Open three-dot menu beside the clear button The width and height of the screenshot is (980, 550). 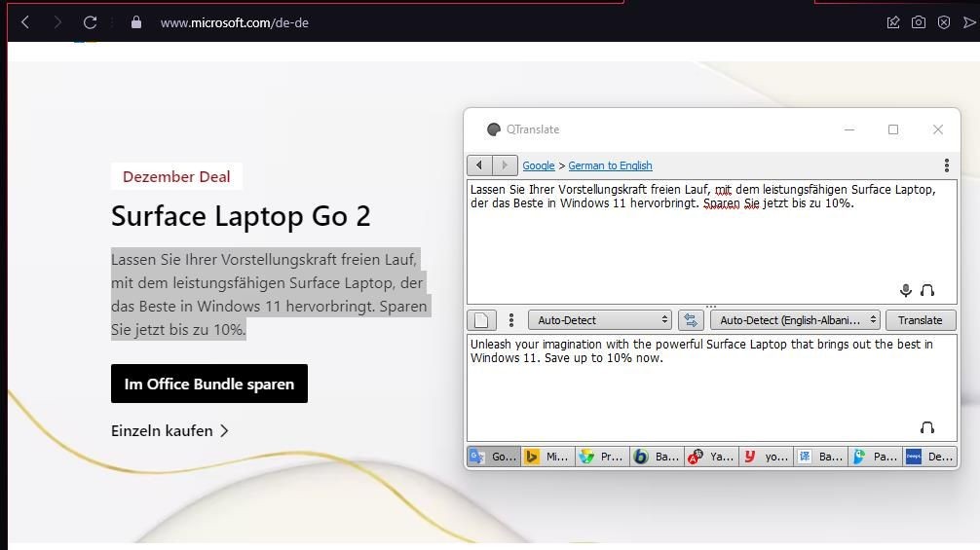coord(511,320)
